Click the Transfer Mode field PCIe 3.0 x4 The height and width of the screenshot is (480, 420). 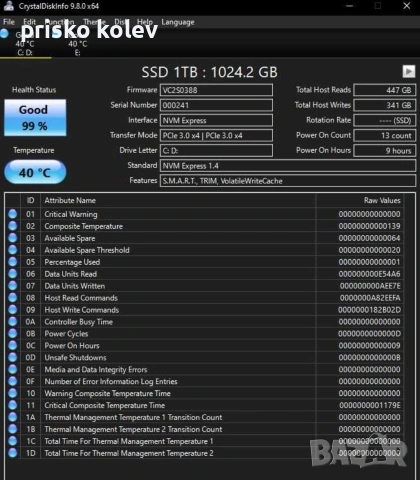pos(216,135)
